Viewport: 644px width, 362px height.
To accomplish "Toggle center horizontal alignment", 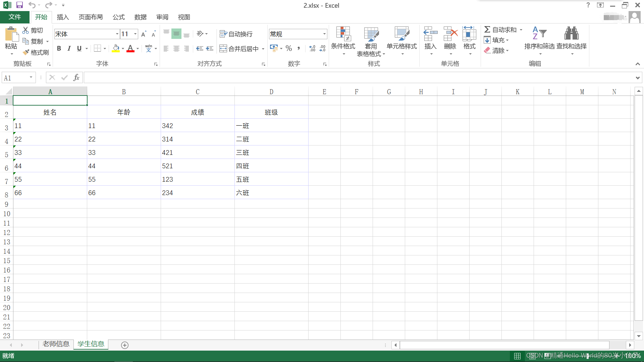I will [x=176, y=49].
